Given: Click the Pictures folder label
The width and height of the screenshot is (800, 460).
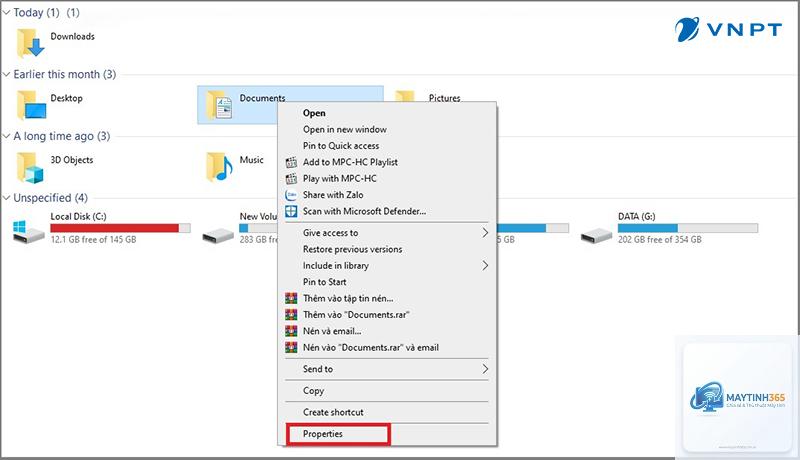Looking at the screenshot, I should pyautogui.click(x=444, y=98).
